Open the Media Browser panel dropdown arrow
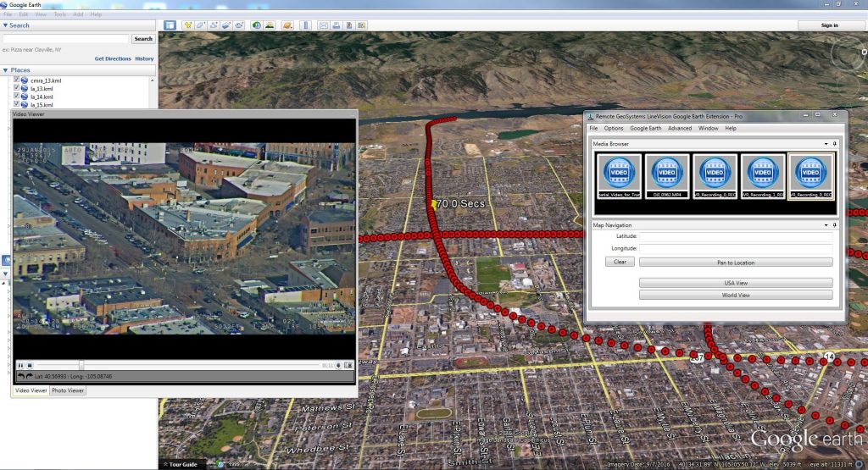 (826, 144)
